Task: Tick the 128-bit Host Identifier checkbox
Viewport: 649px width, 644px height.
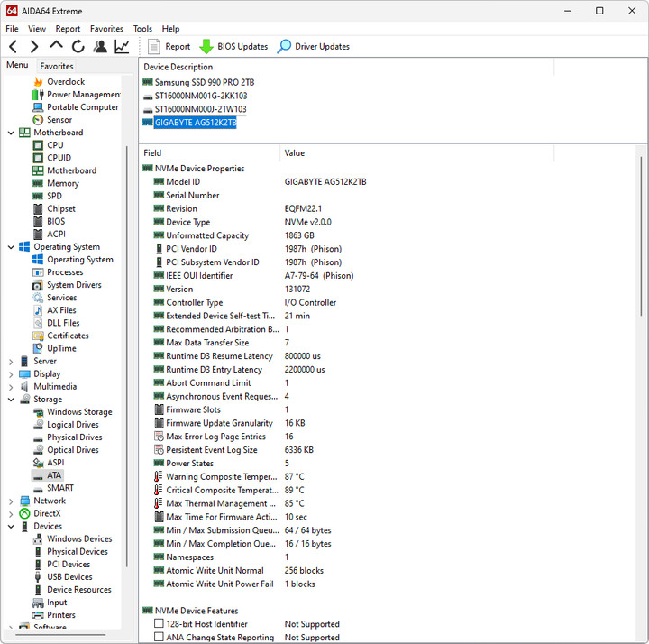Action: 159,623
